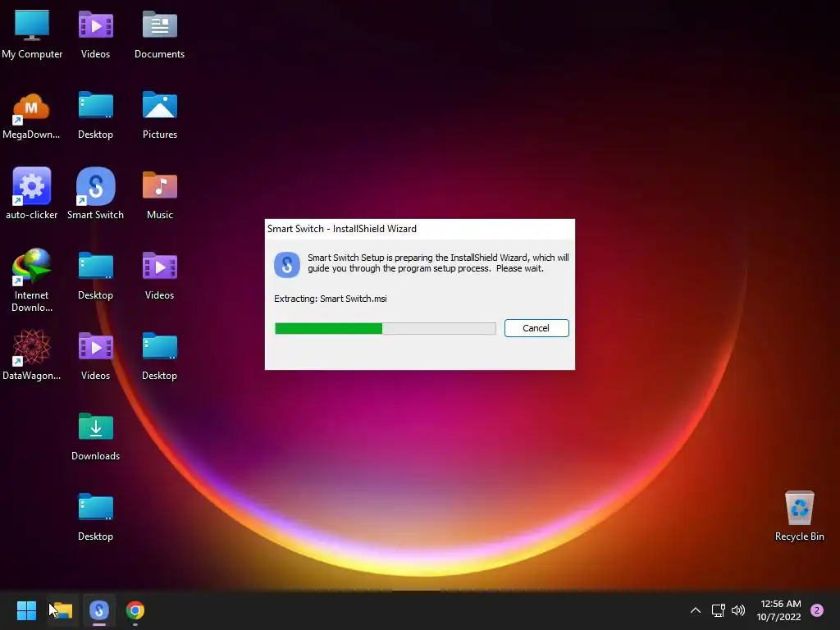Select the Desktop folder beside MegaDownloader
This screenshot has height=630, width=840.
[95, 115]
